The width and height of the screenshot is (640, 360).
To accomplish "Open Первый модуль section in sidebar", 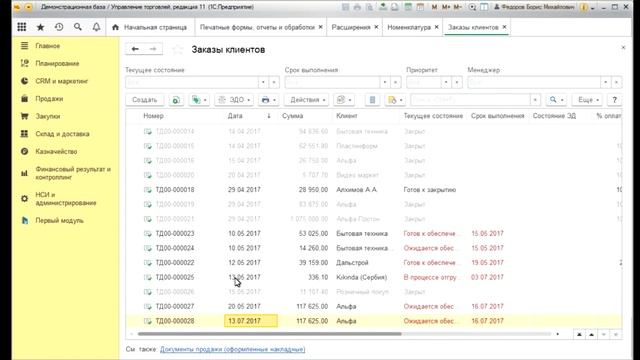I will click(59, 220).
